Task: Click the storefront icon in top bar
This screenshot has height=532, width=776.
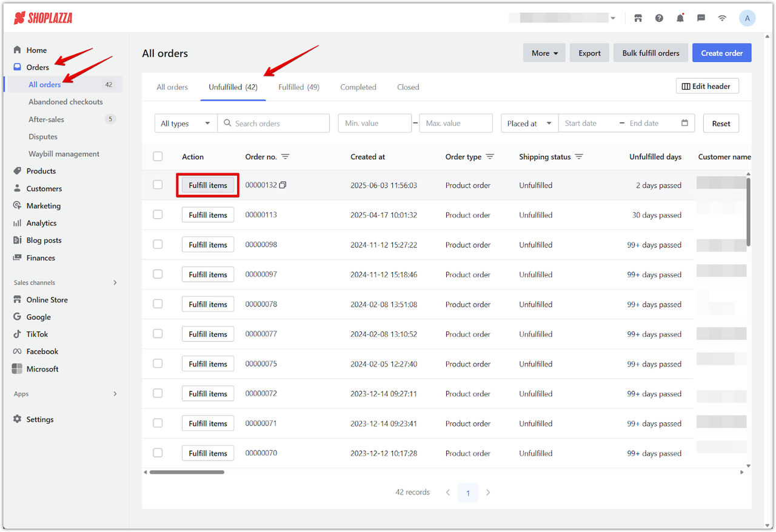Action: pos(638,18)
